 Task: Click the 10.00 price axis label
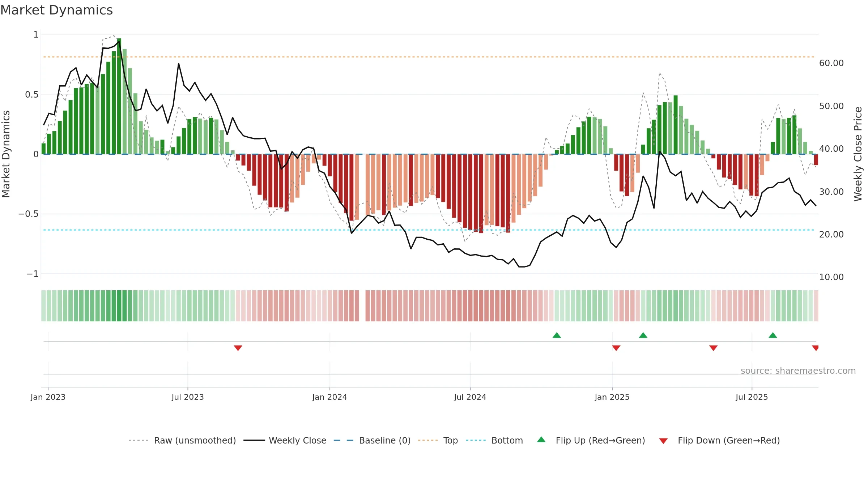tap(831, 277)
